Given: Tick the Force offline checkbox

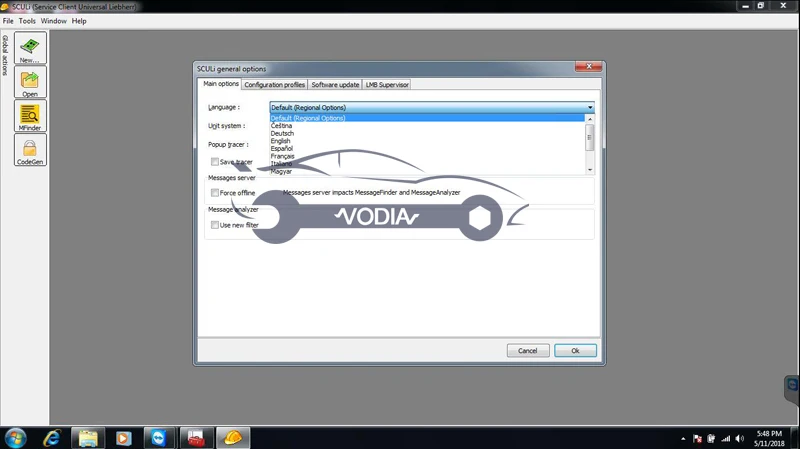Looking at the screenshot, I should [x=215, y=193].
